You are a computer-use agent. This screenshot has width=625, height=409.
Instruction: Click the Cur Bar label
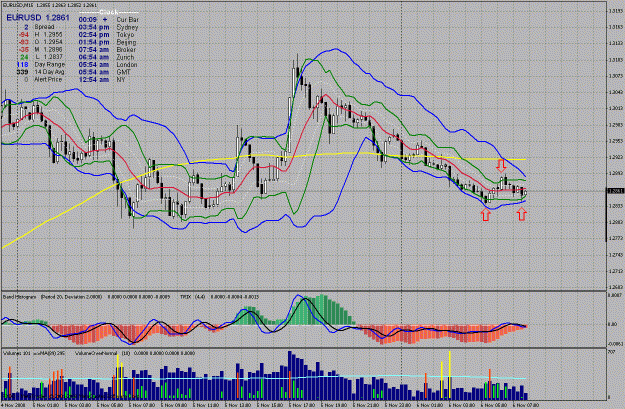coord(127,19)
